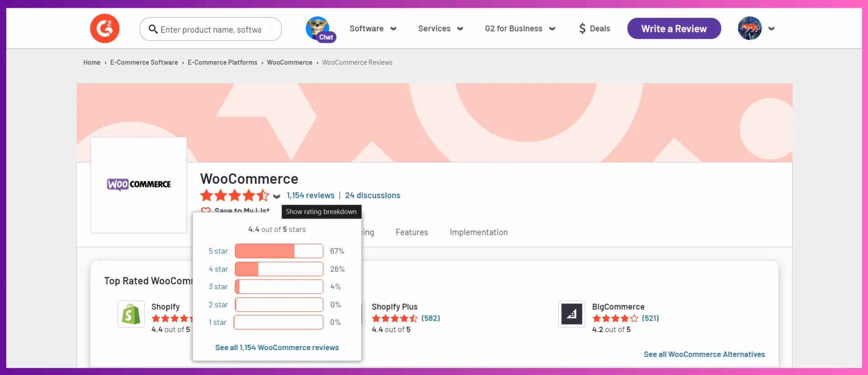Click BigCommerce '4.2 out of 5' text
The image size is (868, 375).
[x=611, y=330]
